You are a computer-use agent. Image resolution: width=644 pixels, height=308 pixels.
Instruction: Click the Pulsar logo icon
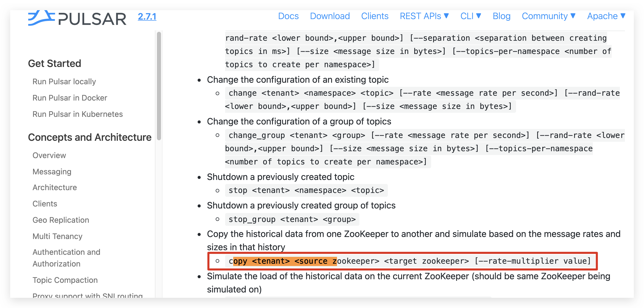coord(41,18)
